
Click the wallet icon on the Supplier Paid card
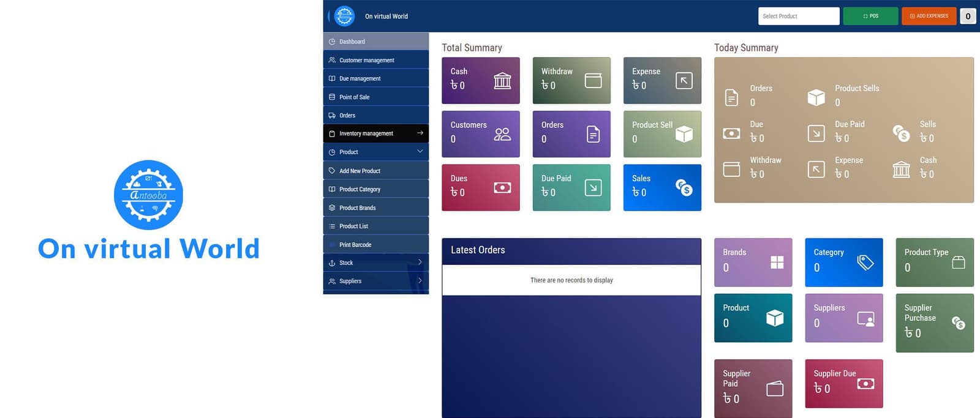[775, 388]
